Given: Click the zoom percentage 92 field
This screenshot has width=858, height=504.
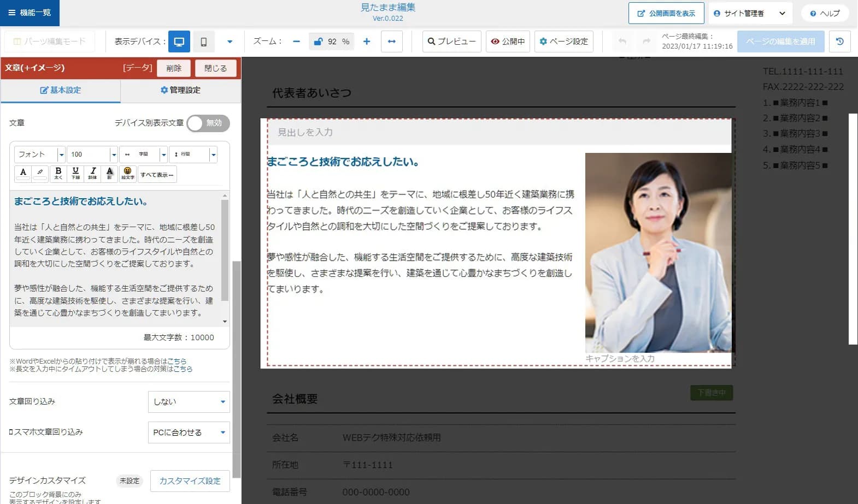Looking at the screenshot, I should coord(332,41).
